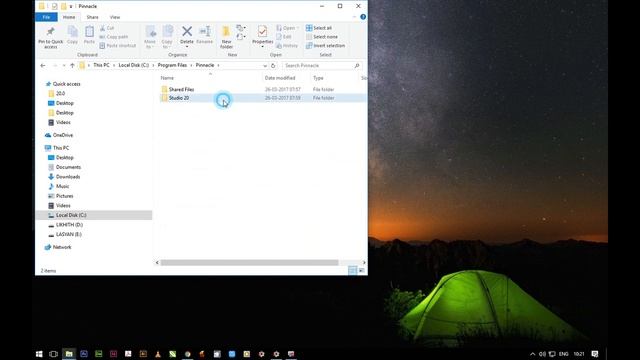Click This PC in the breadcrumb
The width and height of the screenshot is (640, 360).
click(x=101, y=65)
